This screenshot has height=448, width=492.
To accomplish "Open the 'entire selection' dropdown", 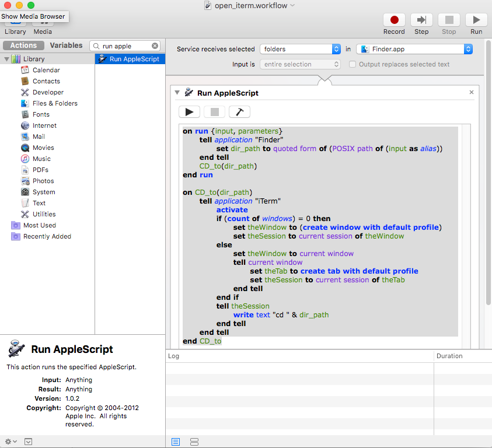I will pyautogui.click(x=301, y=64).
